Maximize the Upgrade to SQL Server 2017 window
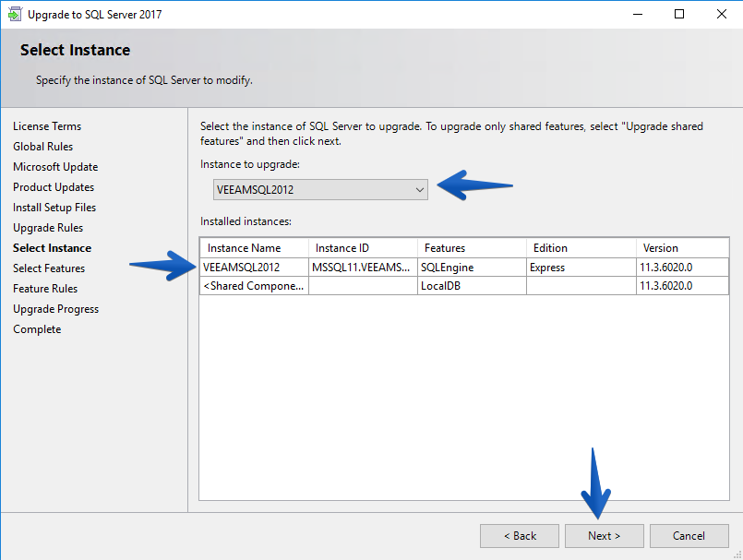Screen dimensions: 743x560 point(679,14)
